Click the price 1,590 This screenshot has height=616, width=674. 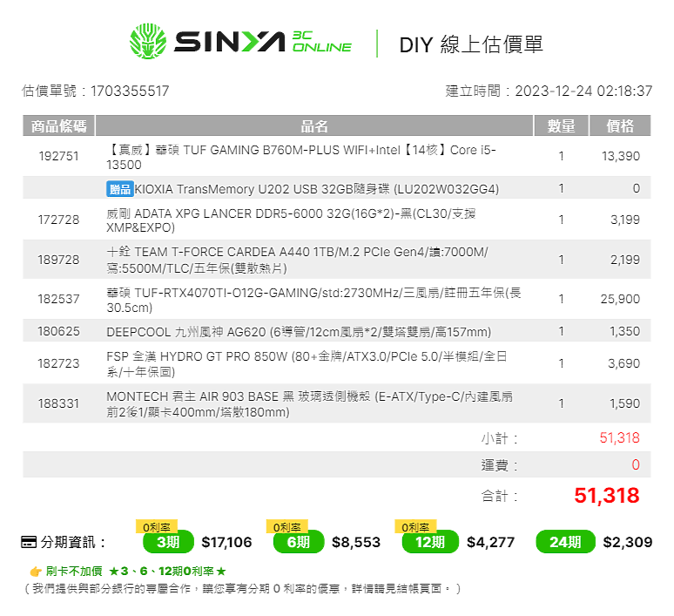point(625,403)
